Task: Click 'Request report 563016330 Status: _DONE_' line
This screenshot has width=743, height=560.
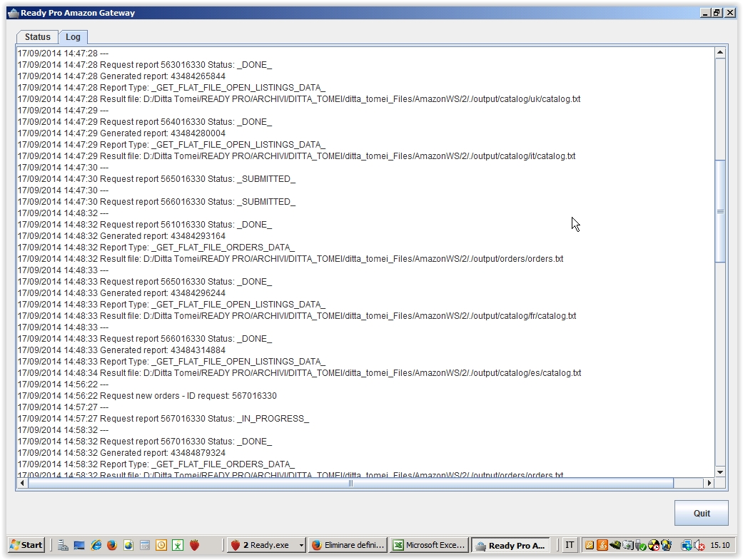Action: click(145, 64)
